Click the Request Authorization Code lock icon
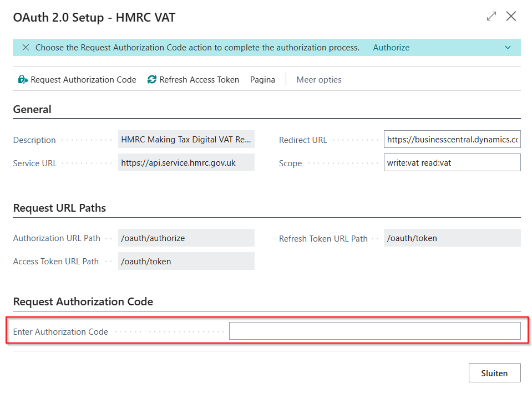 [23, 80]
